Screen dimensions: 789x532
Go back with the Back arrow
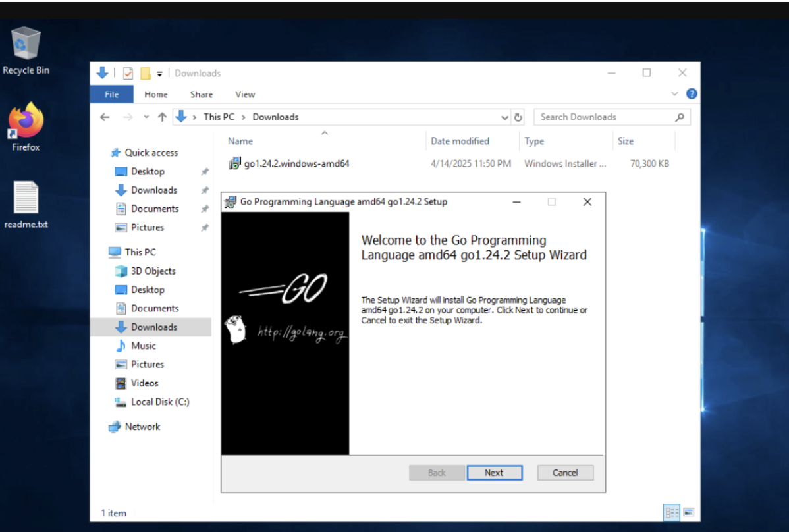(x=105, y=117)
